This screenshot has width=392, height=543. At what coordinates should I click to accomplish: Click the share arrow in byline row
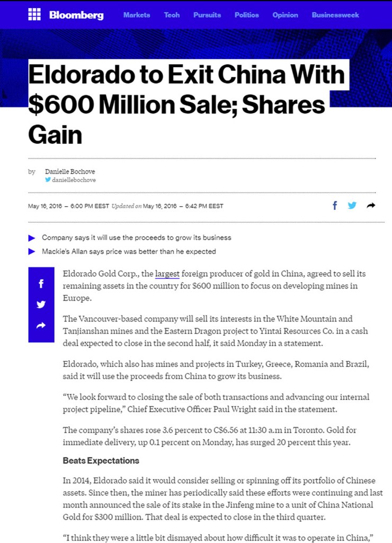click(371, 205)
